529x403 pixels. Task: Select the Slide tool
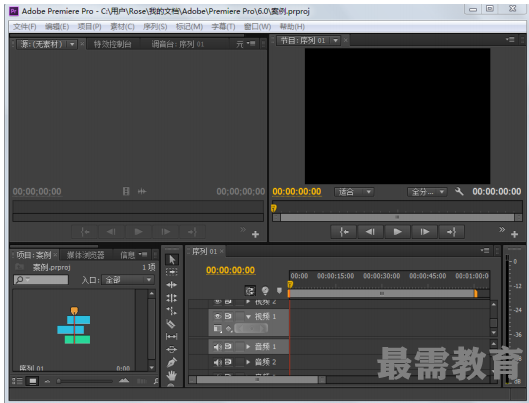coord(172,349)
